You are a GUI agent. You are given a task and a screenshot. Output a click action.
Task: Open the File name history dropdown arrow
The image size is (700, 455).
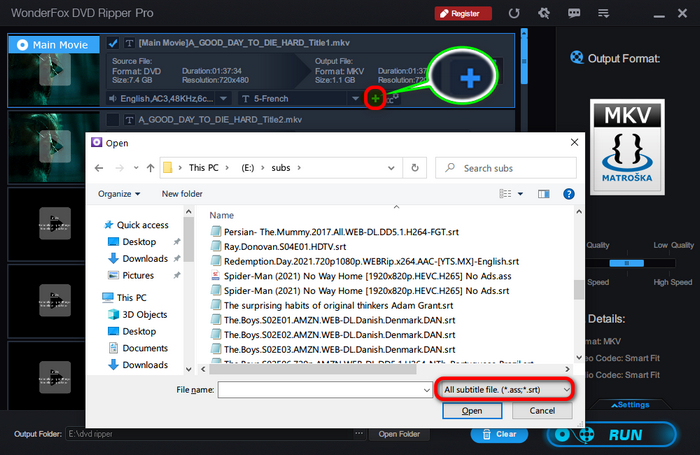[427, 390]
